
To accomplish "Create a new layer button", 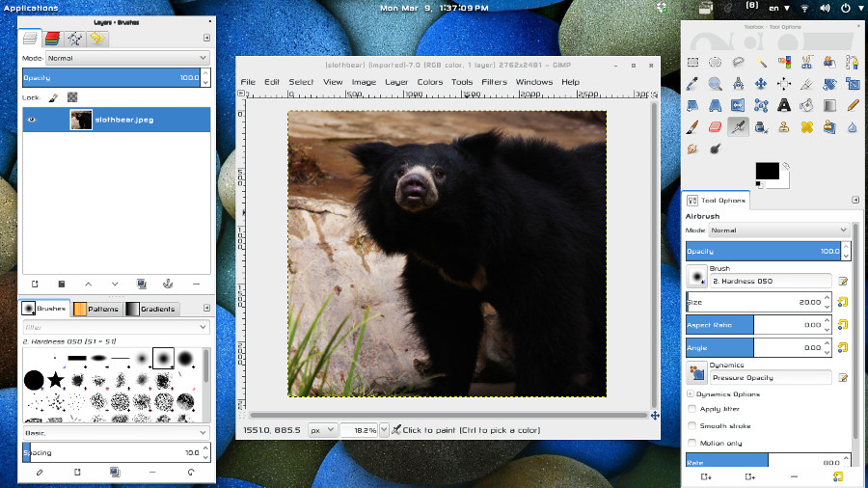I will tap(35, 284).
